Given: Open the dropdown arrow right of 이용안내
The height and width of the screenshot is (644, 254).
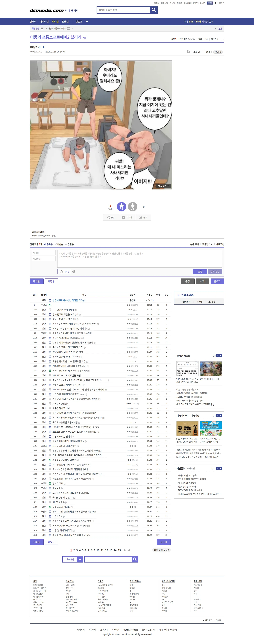Looking at the screenshot, I should (x=223, y=39).
